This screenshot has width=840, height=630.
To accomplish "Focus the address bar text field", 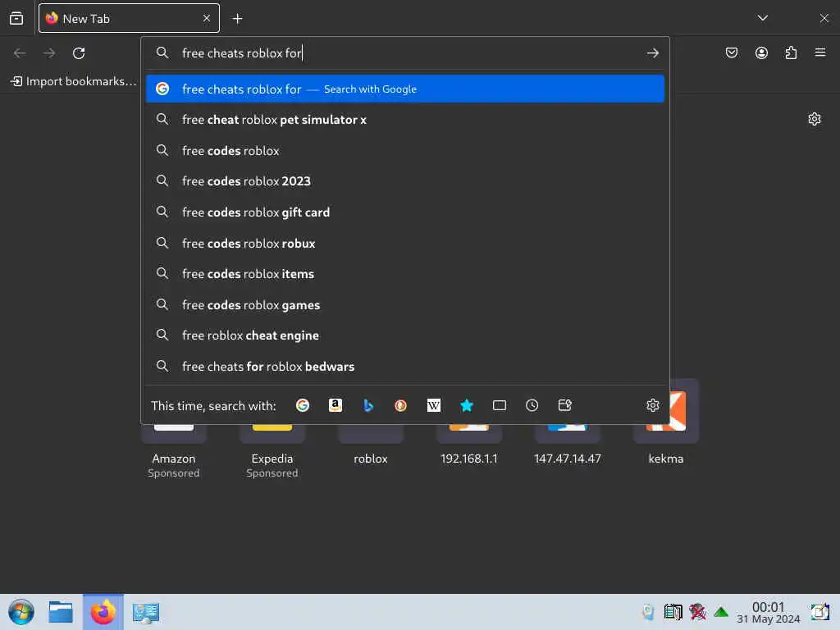I will 407,53.
